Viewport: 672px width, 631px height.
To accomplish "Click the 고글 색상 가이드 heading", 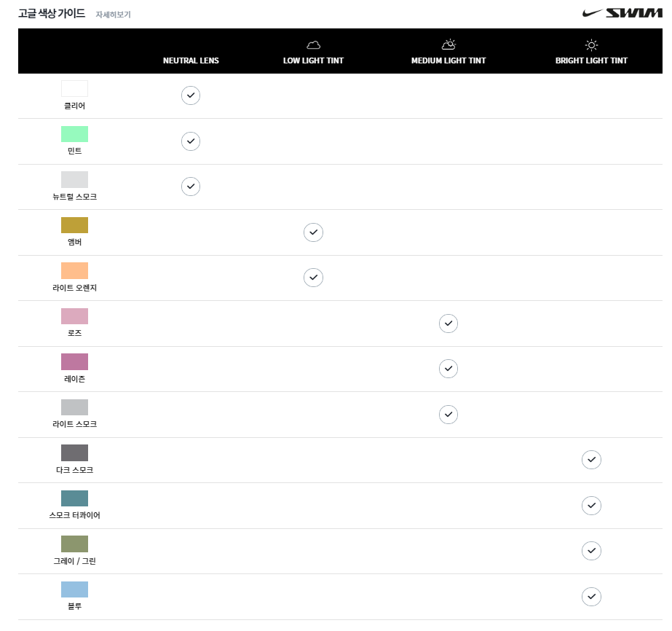I will pos(52,14).
